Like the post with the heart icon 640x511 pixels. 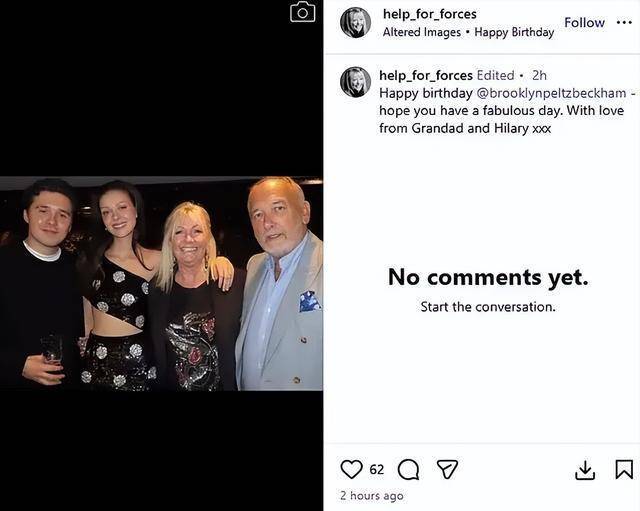[351, 469]
